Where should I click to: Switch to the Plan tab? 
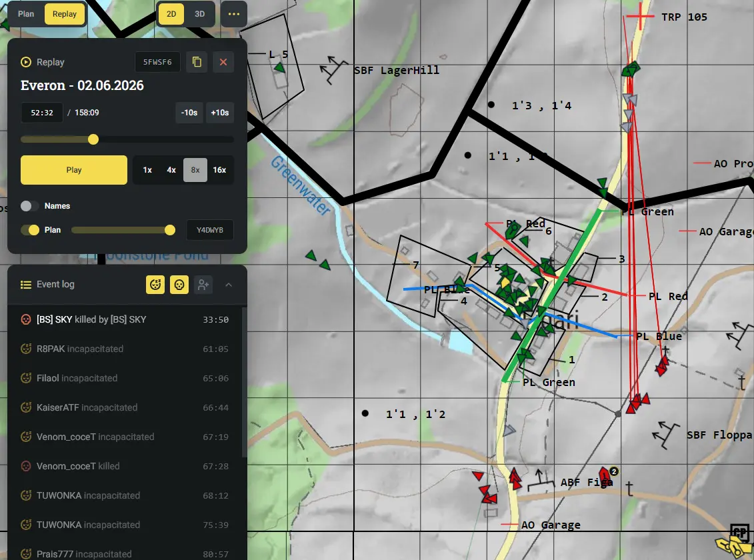(26, 14)
